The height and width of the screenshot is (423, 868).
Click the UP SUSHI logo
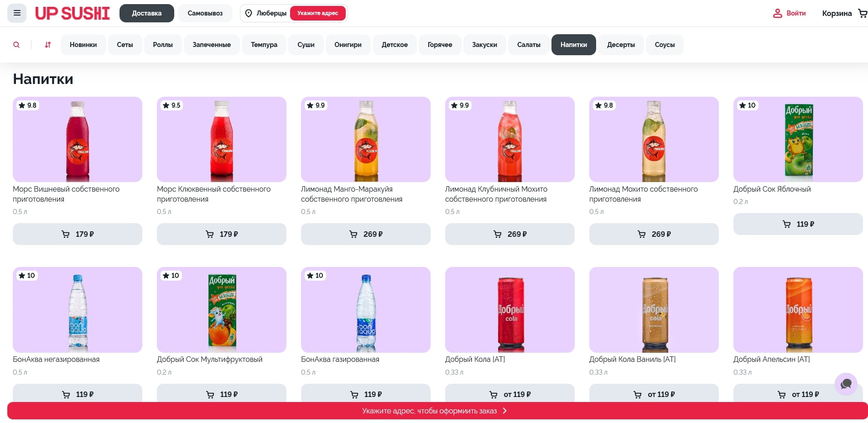[73, 13]
